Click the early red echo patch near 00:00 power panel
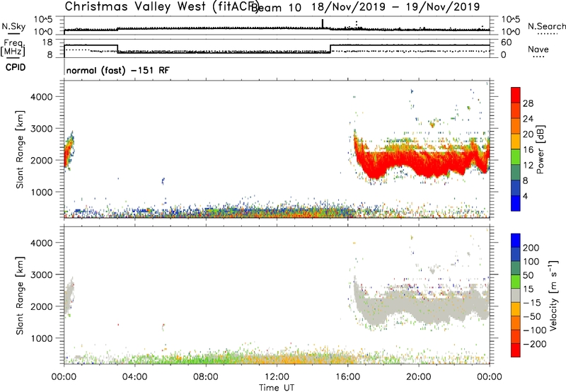566x392 pixels. (x=69, y=151)
